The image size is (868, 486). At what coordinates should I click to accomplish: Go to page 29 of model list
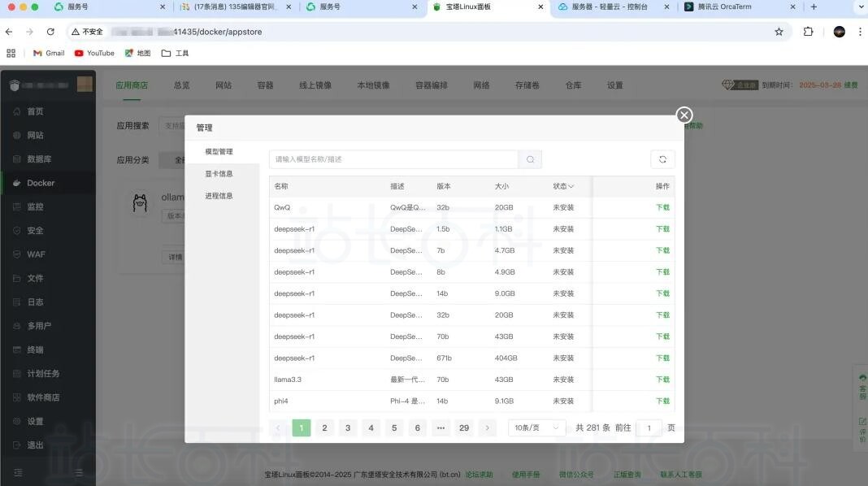click(x=464, y=427)
